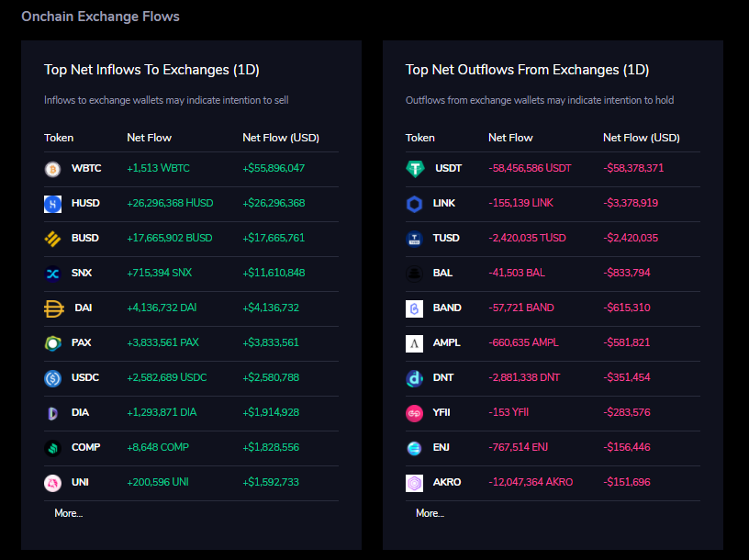This screenshot has width=749, height=560.
Task: Select the BAND token name
Action: [x=447, y=308]
